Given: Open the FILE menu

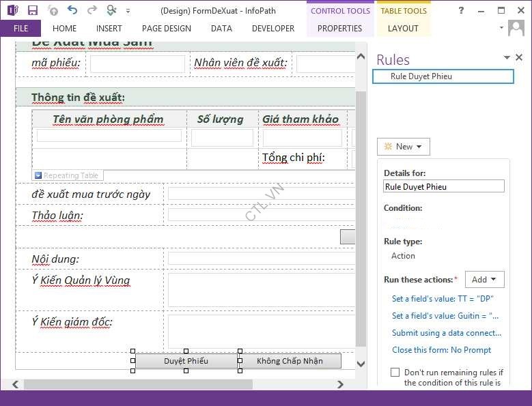Looking at the screenshot, I should pos(20,29).
